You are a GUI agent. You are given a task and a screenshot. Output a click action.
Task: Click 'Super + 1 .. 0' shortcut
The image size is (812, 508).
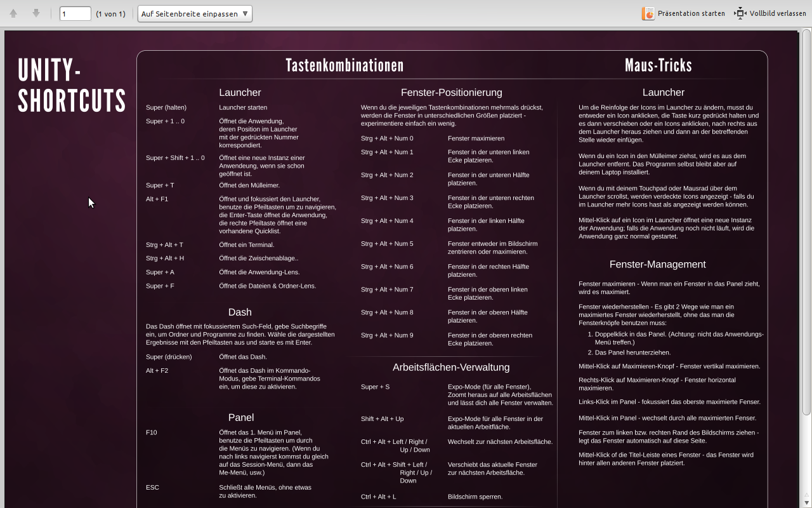point(165,121)
